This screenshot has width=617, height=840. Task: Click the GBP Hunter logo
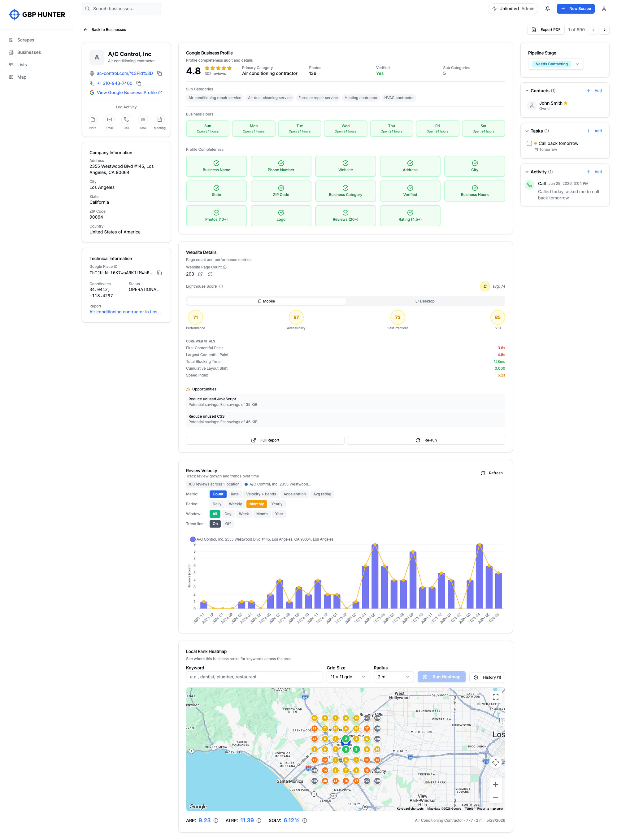[x=37, y=15]
